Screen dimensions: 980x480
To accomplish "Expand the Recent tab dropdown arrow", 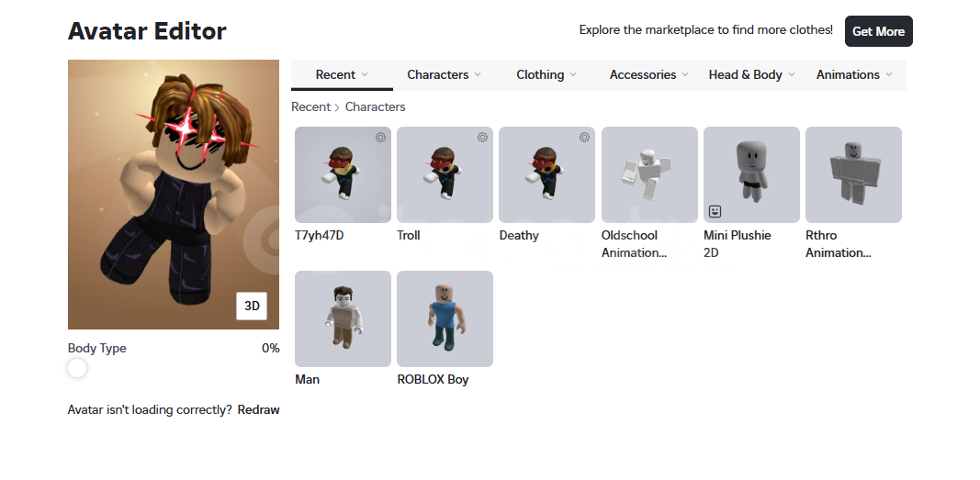I will [365, 74].
